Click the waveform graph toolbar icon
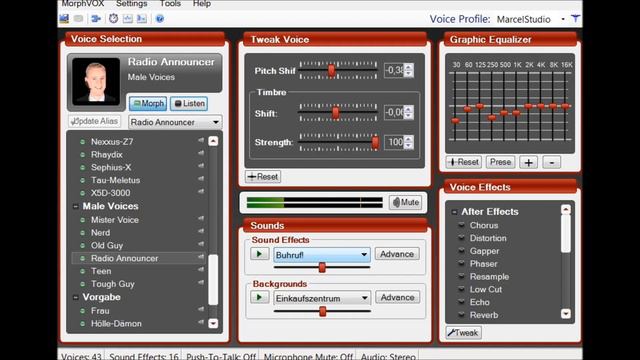The height and width of the screenshot is (360, 640). click(x=128, y=19)
